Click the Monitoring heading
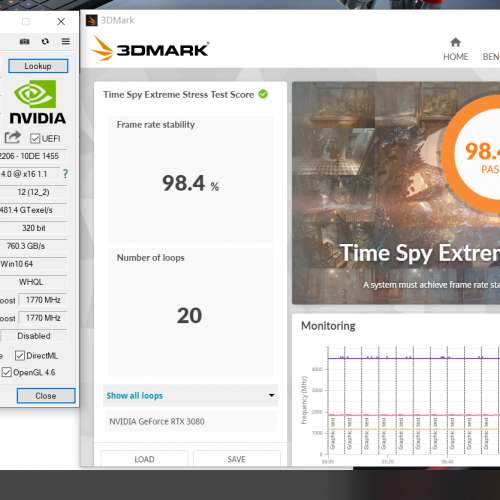 pyautogui.click(x=328, y=326)
